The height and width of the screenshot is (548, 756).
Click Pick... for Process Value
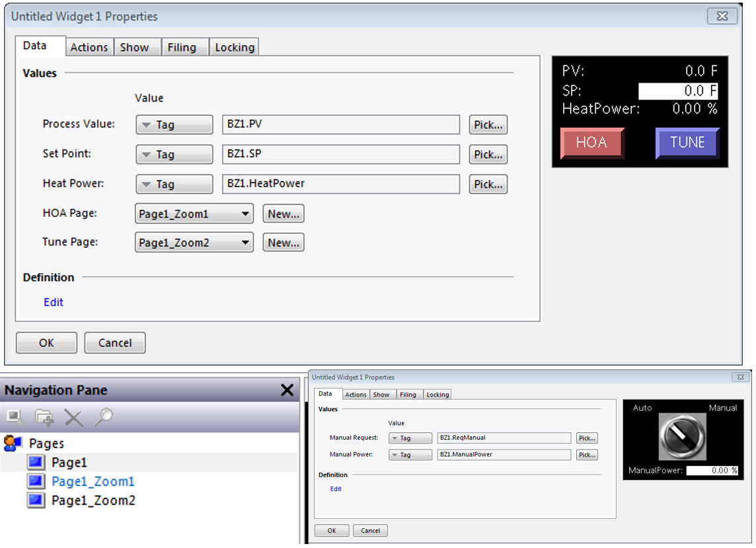[488, 124]
